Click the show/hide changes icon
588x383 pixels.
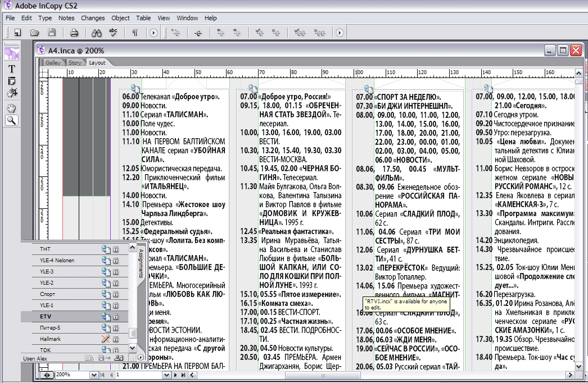[198, 33]
